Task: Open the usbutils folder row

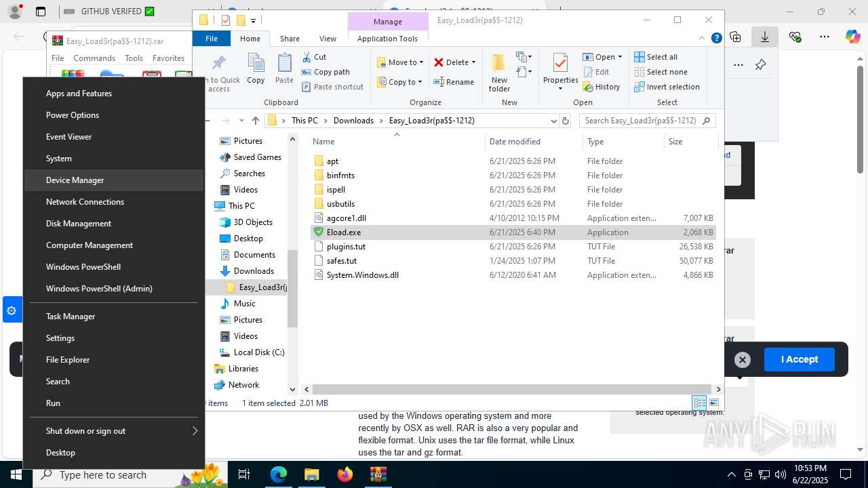Action: (513, 203)
